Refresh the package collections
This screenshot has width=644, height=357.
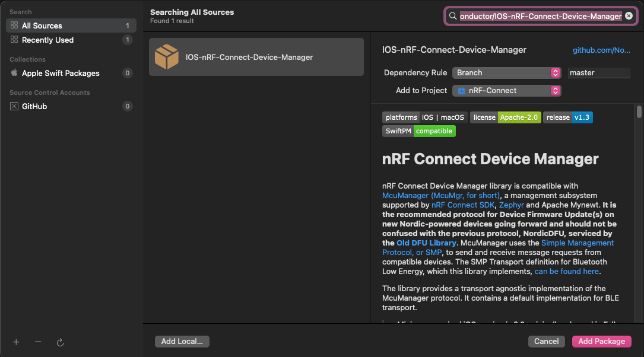60,342
